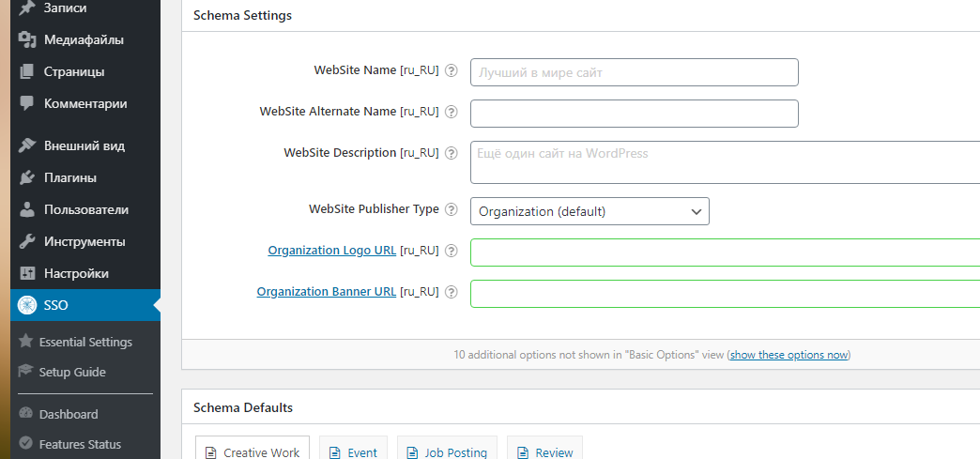The image size is (980, 459).
Task: Click the Setup Guide graduation cap icon
Action: 25,372
